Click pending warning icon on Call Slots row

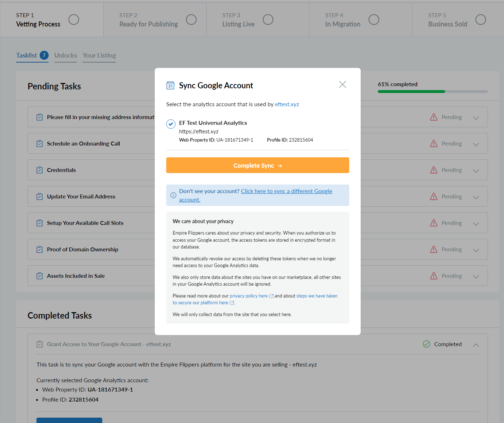click(x=434, y=223)
